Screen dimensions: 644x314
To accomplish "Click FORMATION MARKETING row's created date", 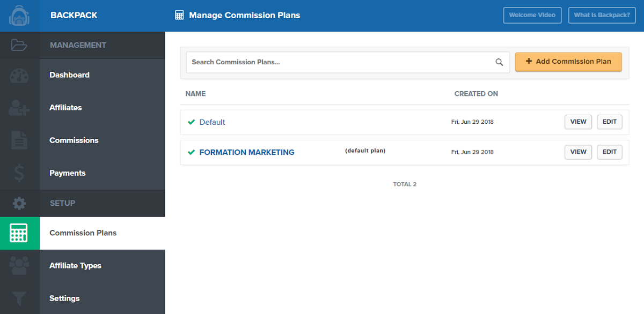I will 472,152.
